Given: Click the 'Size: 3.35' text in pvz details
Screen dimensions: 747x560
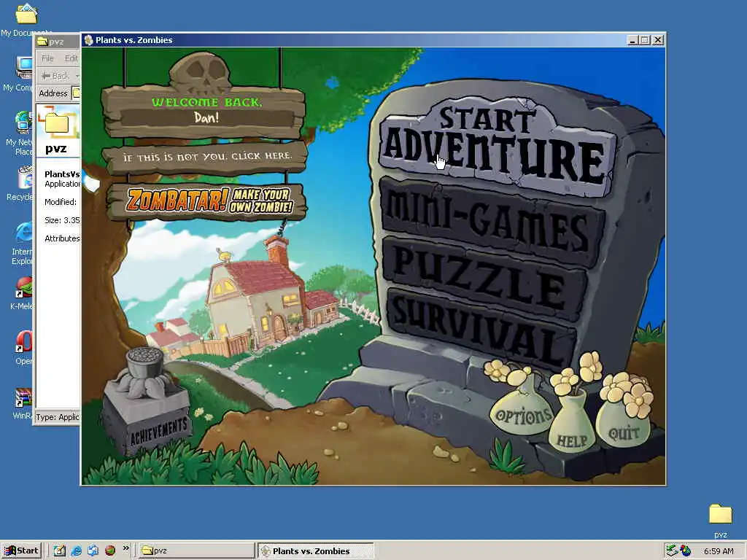Looking at the screenshot, I should click(x=62, y=220).
